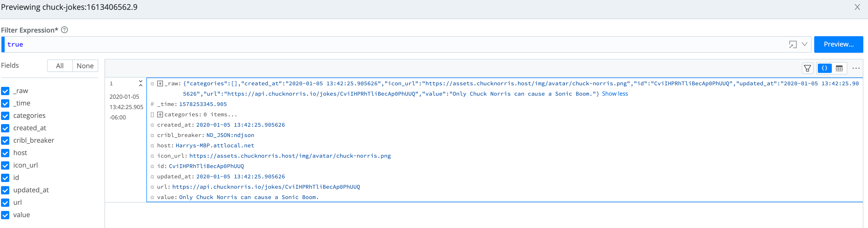
Task: Select None to deselect fields
Action: (x=85, y=66)
